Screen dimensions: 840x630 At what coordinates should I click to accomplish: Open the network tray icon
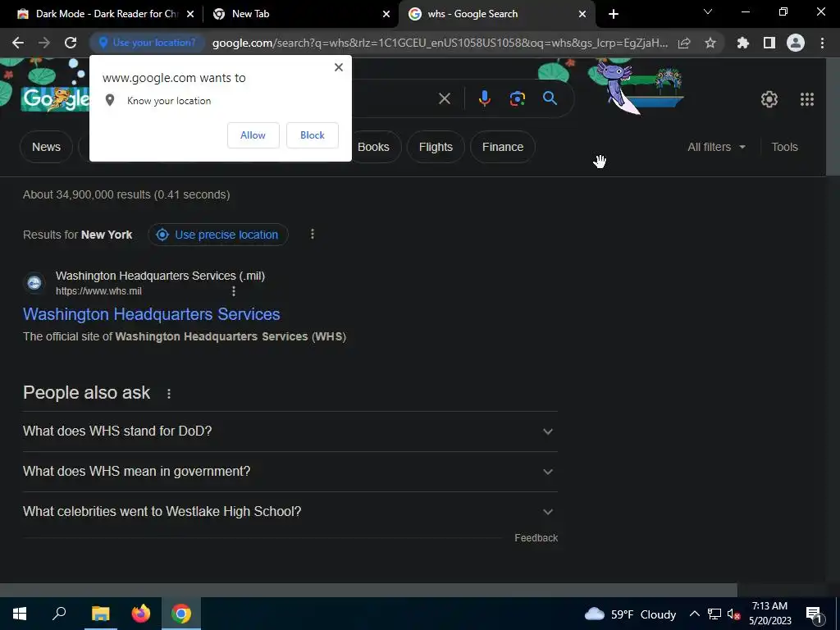pyautogui.click(x=714, y=614)
